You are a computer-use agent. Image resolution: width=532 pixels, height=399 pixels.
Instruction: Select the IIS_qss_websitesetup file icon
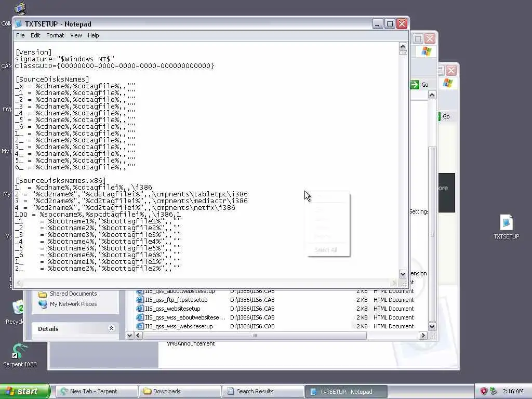point(140,309)
